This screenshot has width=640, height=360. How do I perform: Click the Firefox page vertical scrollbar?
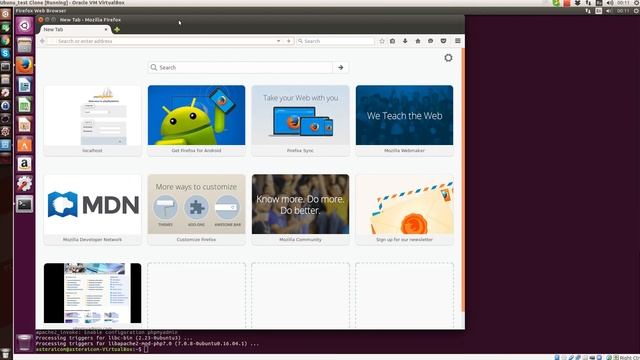[463, 180]
